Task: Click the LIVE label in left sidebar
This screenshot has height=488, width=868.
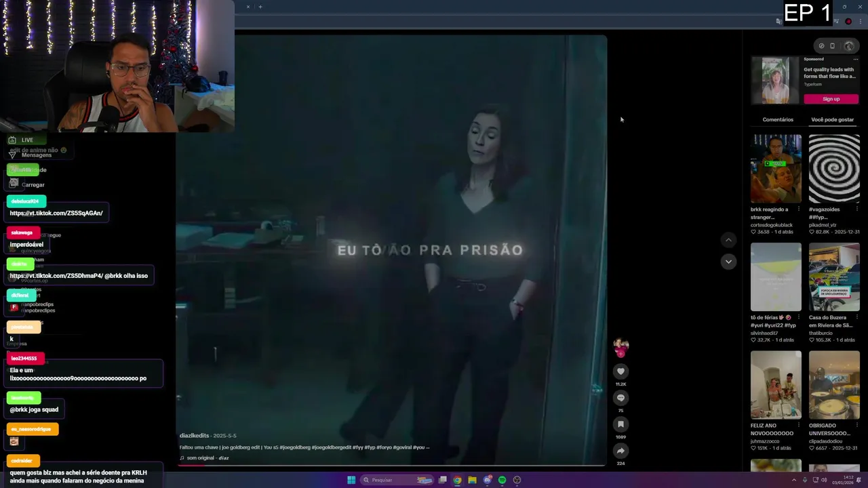Action: coord(27,140)
